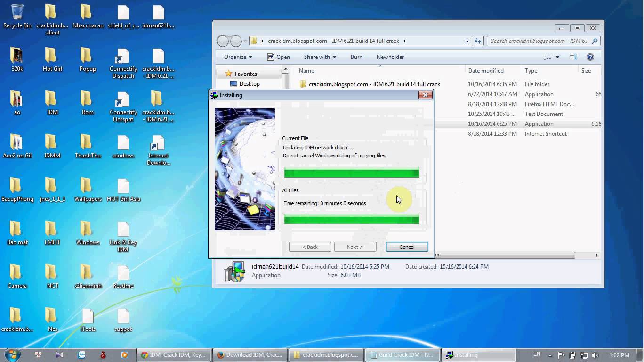Click New folder in Explorer toolbar

pyautogui.click(x=390, y=57)
